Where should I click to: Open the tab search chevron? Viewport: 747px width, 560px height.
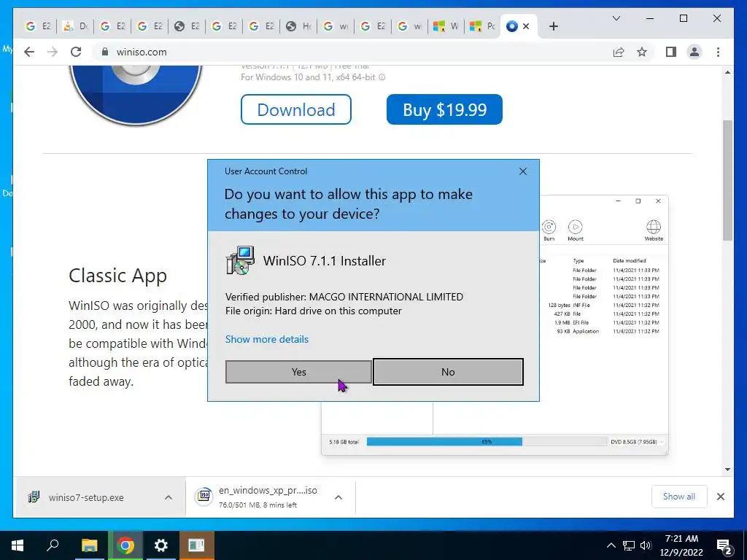616,18
